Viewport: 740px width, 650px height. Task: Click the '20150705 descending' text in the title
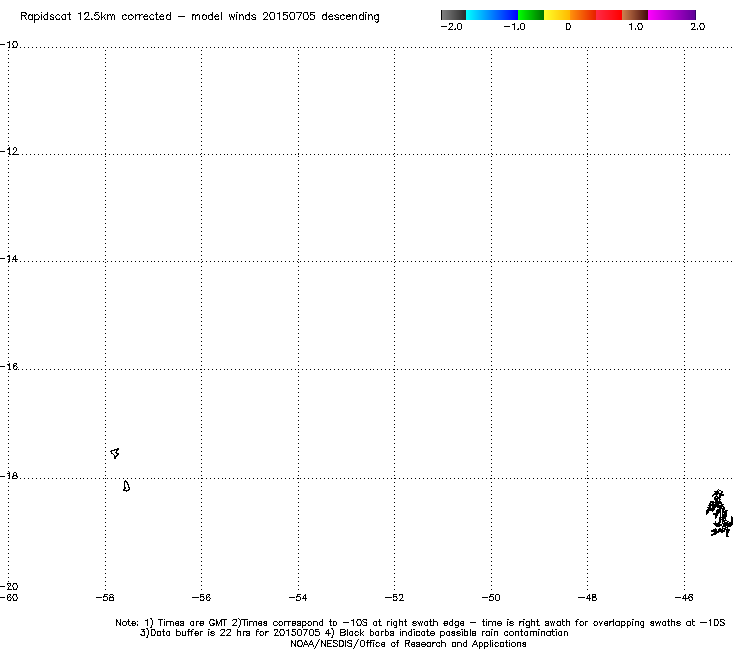pyautogui.click(x=321, y=17)
